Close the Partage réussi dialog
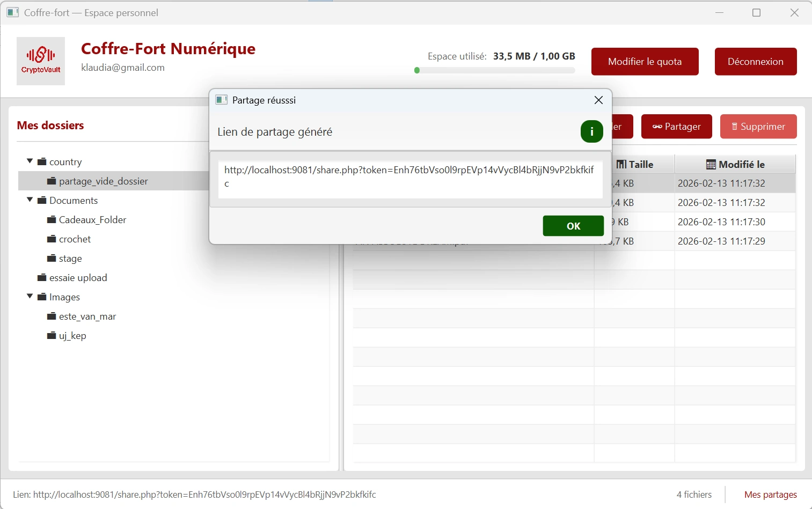This screenshot has width=812, height=509. coord(598,100)
